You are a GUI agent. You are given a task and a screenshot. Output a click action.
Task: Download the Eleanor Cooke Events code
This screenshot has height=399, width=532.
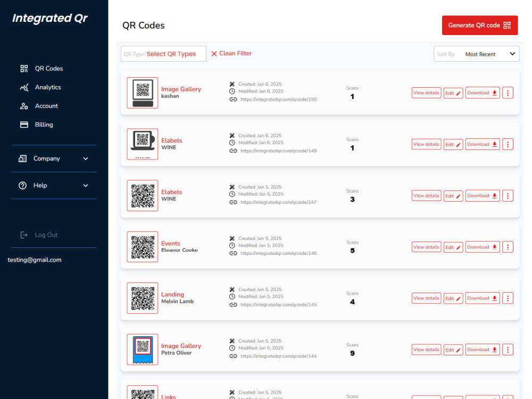pyautogui.click(x=482, y=247)
